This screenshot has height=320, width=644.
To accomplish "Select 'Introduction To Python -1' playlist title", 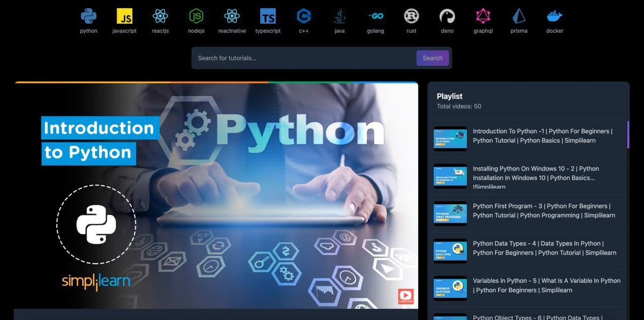I will click(x=543, y=136).
